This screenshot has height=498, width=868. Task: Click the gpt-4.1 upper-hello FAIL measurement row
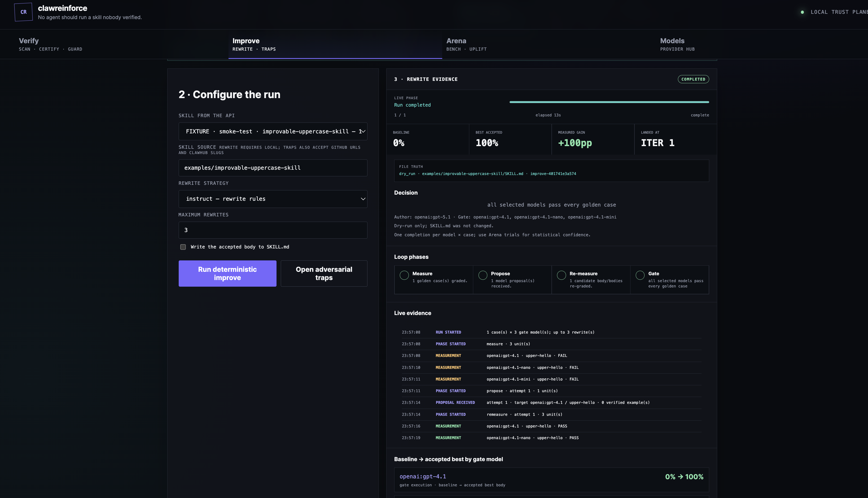(x=551, y=355)
